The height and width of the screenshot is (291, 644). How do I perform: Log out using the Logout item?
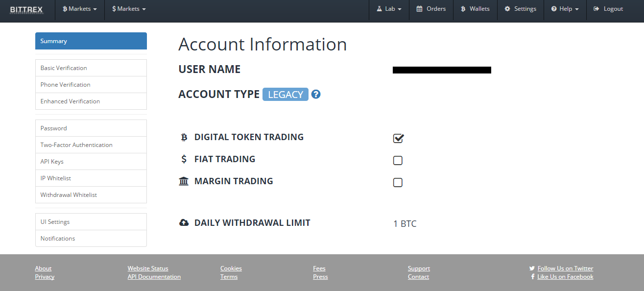click(608, 9)
